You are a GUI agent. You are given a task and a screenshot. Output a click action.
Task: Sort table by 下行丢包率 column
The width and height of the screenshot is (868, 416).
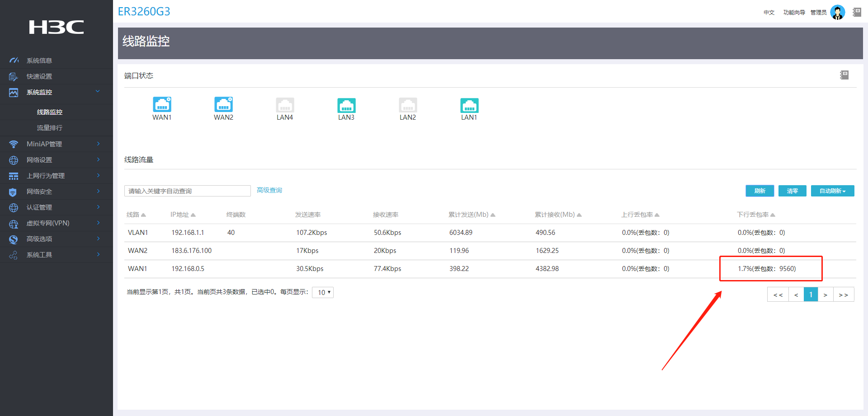756,215
